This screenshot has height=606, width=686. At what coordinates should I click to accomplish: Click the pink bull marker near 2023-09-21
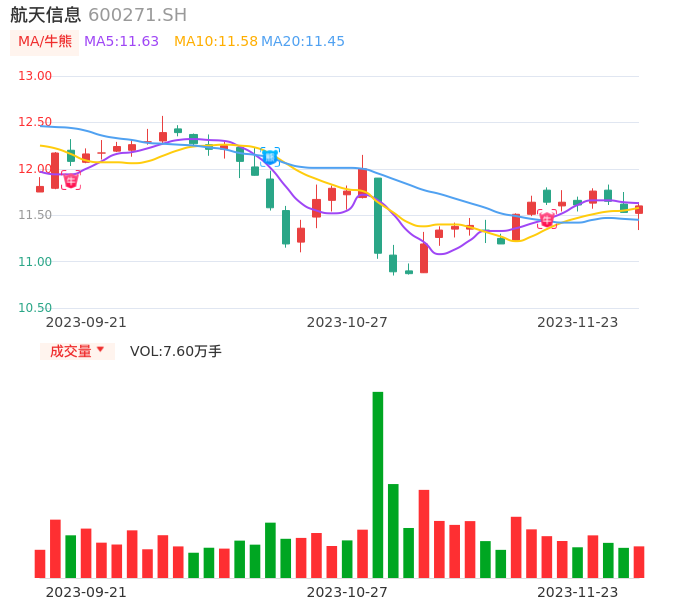tap(70, 180)
